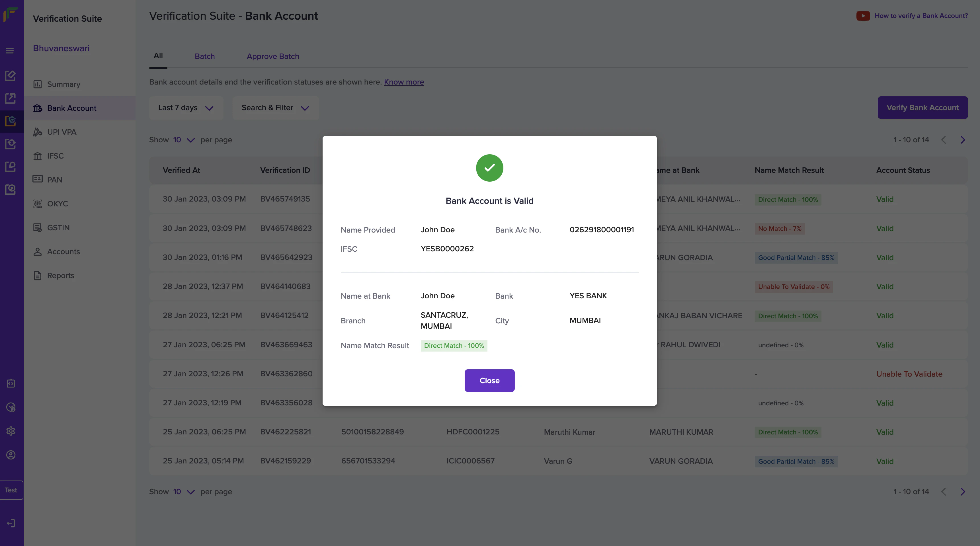Expand the Search & Filter dropdown

click(x=275, y=108)
